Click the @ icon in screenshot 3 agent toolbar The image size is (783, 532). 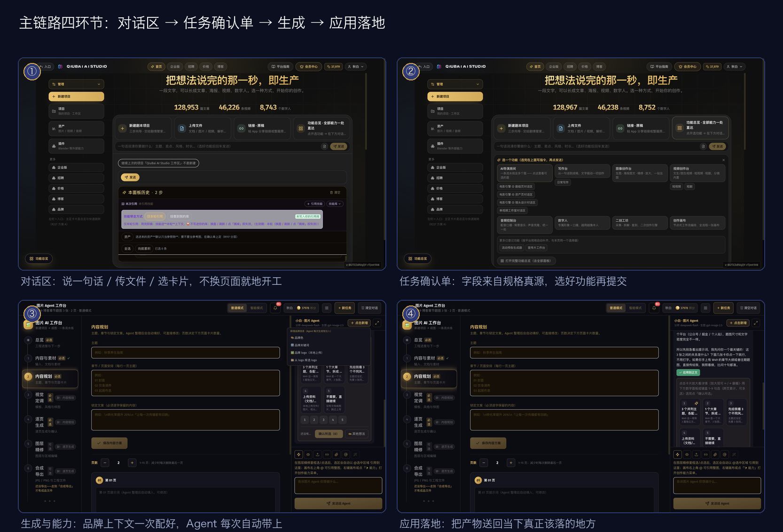click(x=346, y=454)
